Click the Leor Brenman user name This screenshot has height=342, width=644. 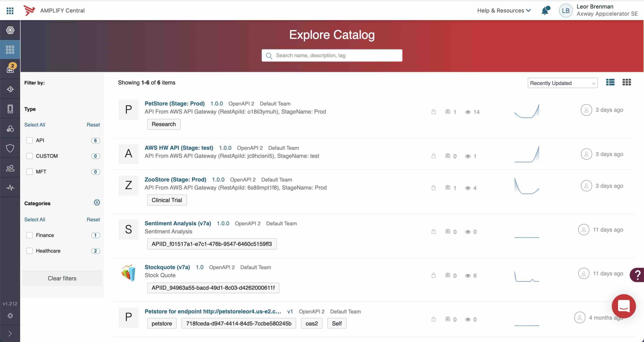[x=595, y=7]
